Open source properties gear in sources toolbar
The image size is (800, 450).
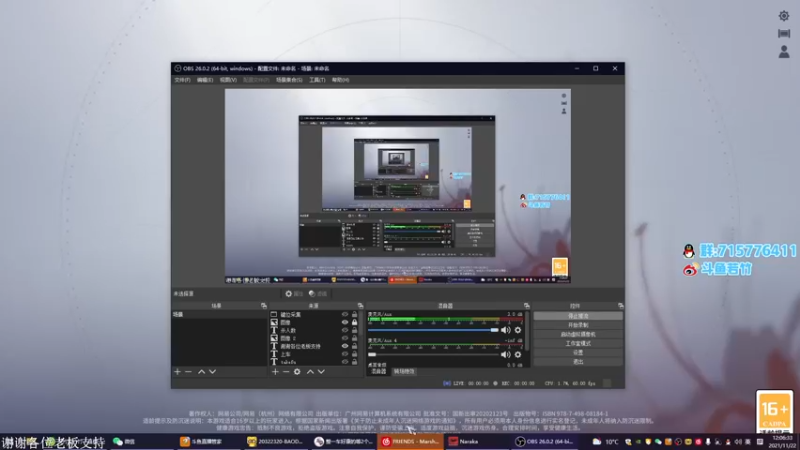[x=297, y=371]
